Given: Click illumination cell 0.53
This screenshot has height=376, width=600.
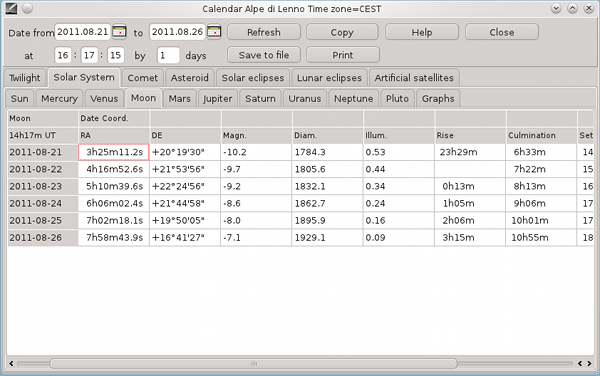Looking at the screenshot, I should pyautogui.click(x=398, y=152).
